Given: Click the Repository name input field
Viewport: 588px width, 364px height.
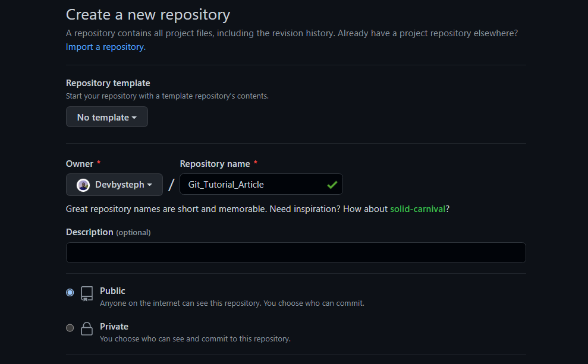Looking at the screenshot, I should tap(261, 184).
